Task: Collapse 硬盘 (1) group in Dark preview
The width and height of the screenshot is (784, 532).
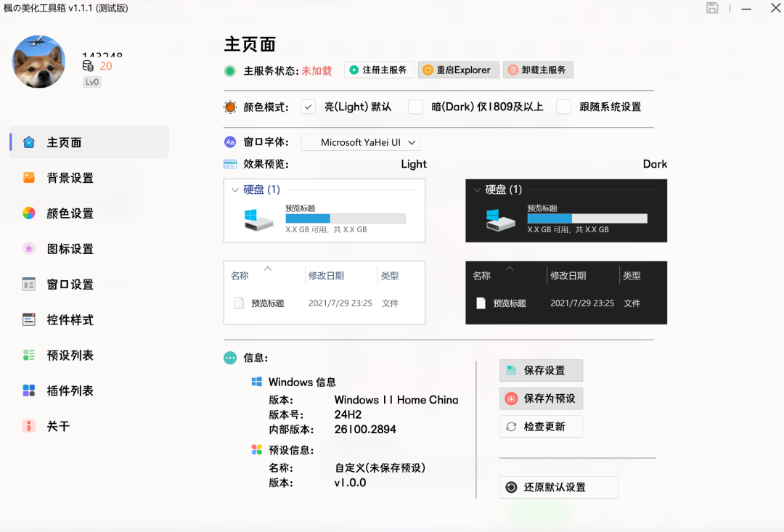Action: pyautogui.click(x=477, y=190)
